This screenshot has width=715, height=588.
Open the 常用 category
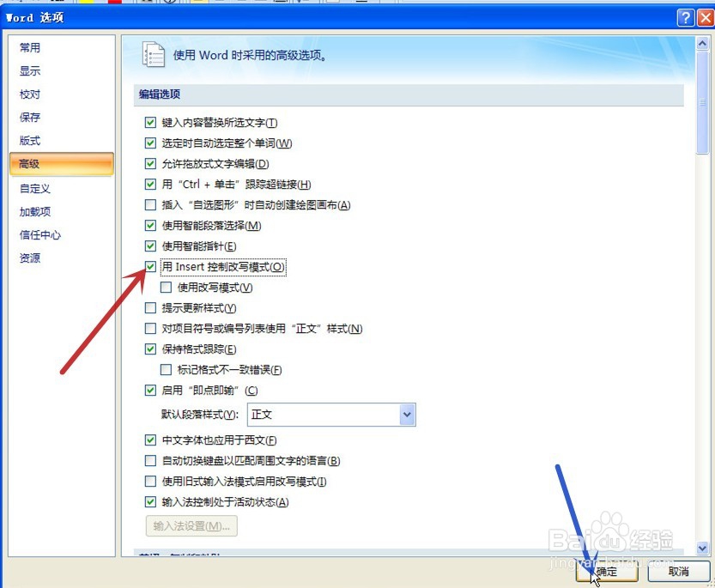(30, 47)
